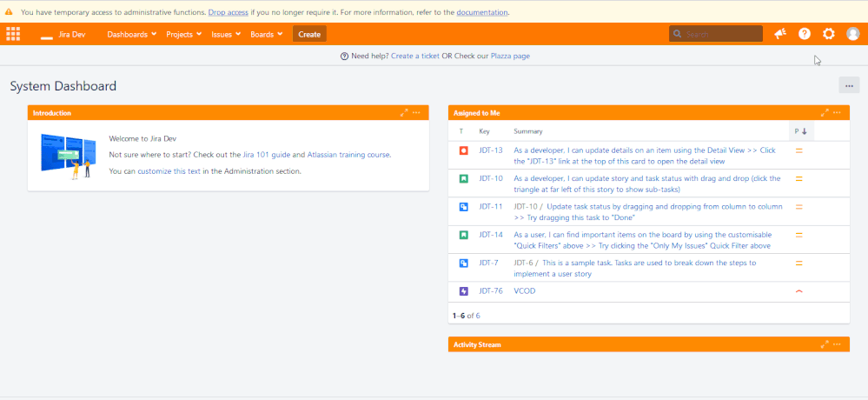The height and width of the screenshot is (400, 868).
Task: Click the story type icon for JDT-14
Action: [x=464, y=235]
